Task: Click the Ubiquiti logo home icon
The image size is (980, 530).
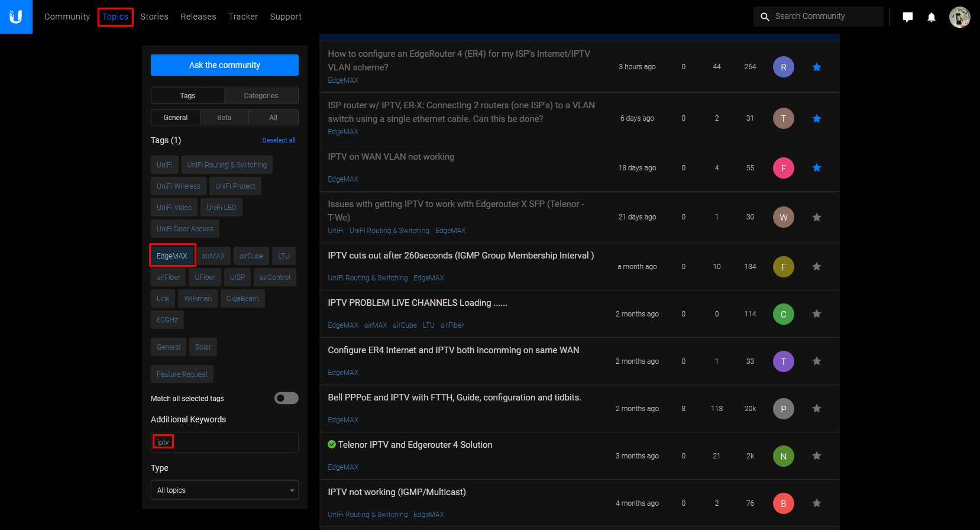Action: coord(16,17)
